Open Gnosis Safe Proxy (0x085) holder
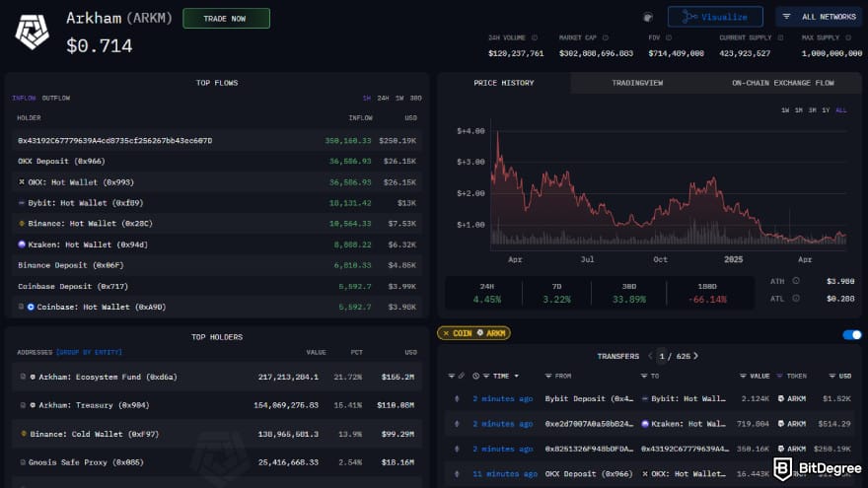Viewport: 868px width, 488px height. click(x=87, y=462)
